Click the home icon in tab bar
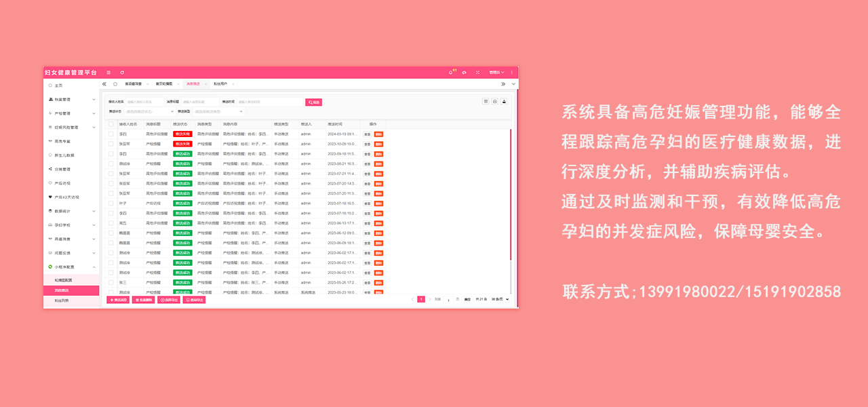The image size is (868, 407). coord(115,84)
